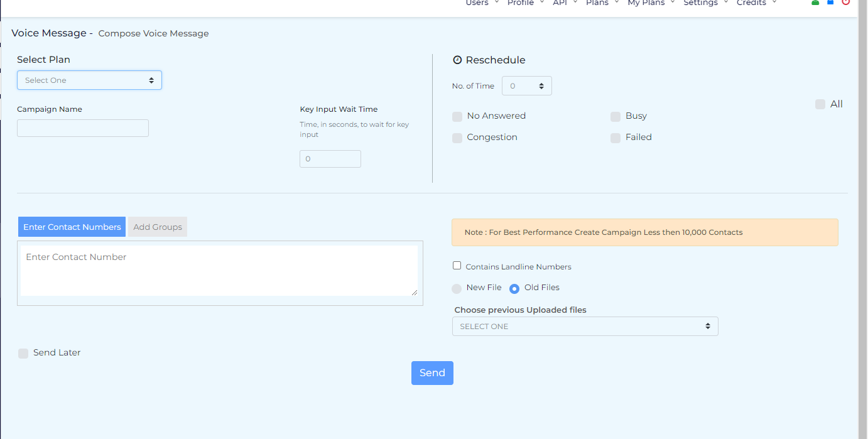This screenshot has height=439, width=868.
Task: Open the Select Plan dropdown
Action: (89, 80)
